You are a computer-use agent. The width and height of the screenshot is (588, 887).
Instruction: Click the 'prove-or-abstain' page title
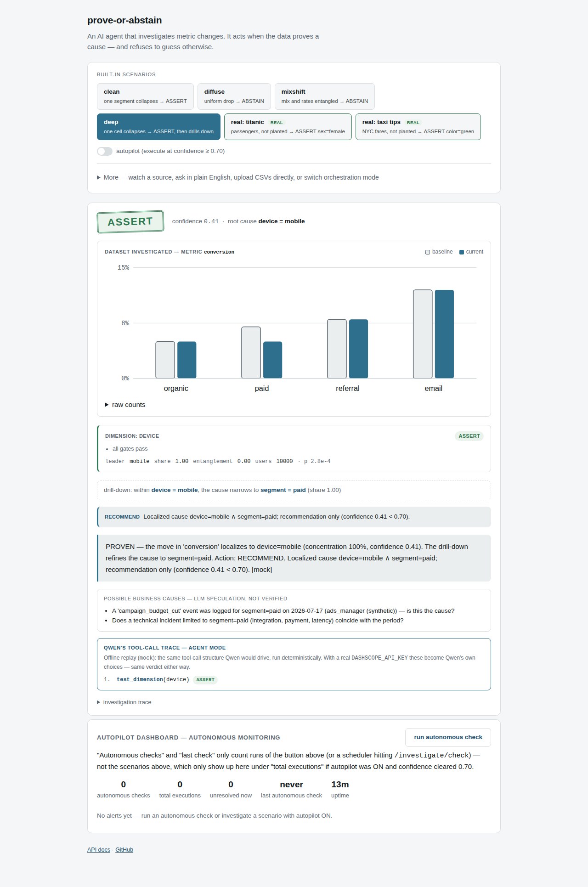[124, 20]
